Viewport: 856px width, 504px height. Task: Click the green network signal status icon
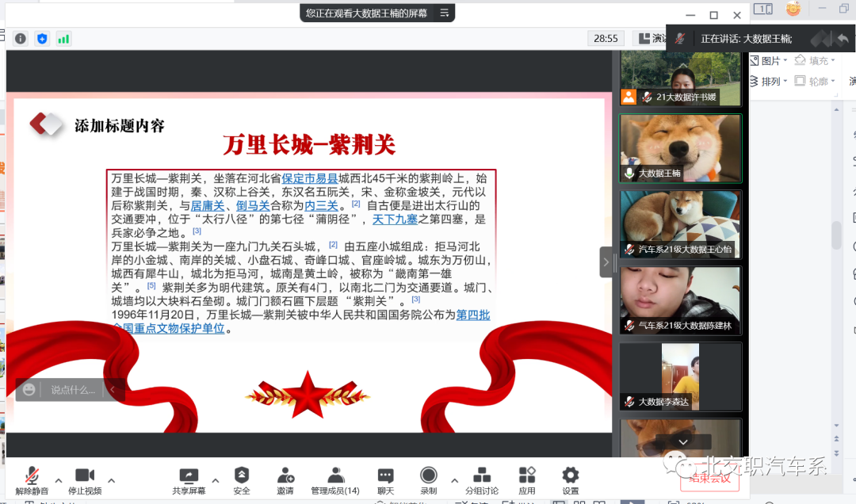[x=63, y=38]
